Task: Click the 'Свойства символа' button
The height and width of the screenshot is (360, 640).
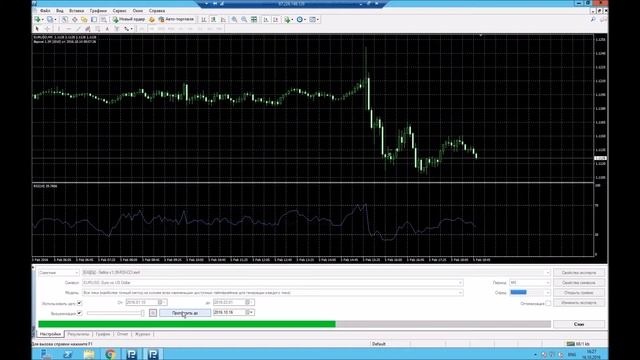Action: click(579, 282)
